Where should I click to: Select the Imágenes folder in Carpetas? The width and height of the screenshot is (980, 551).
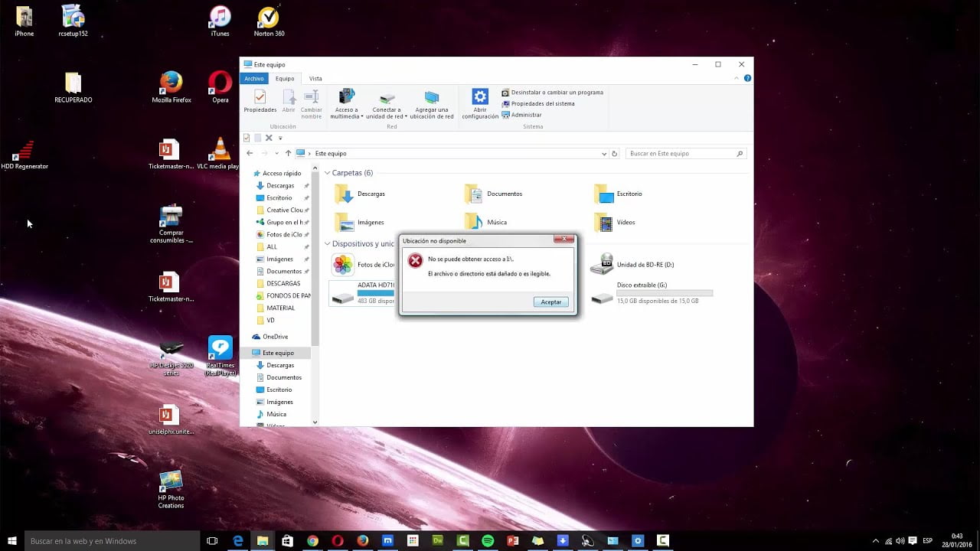coord(359,222)
